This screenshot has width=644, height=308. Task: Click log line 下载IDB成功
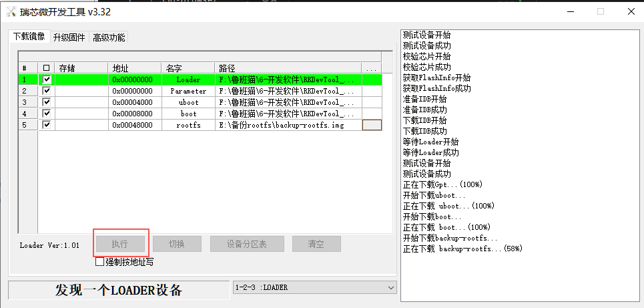click(x=424, y=131)
